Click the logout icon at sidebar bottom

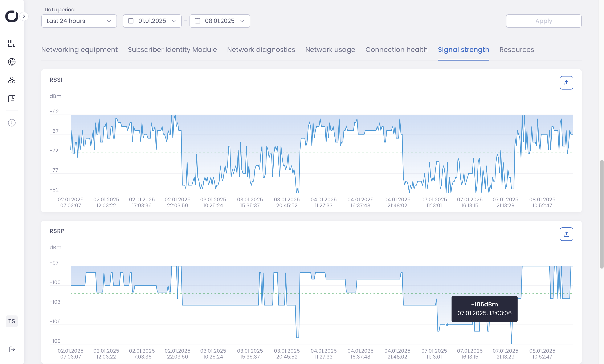click(12, 349)
